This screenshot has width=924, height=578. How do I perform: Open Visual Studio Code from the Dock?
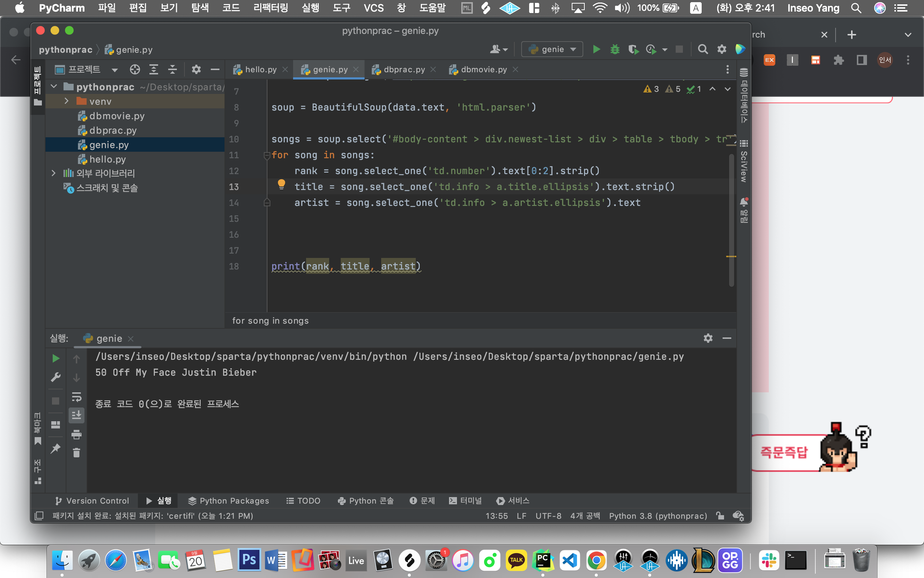click(570, 560)
